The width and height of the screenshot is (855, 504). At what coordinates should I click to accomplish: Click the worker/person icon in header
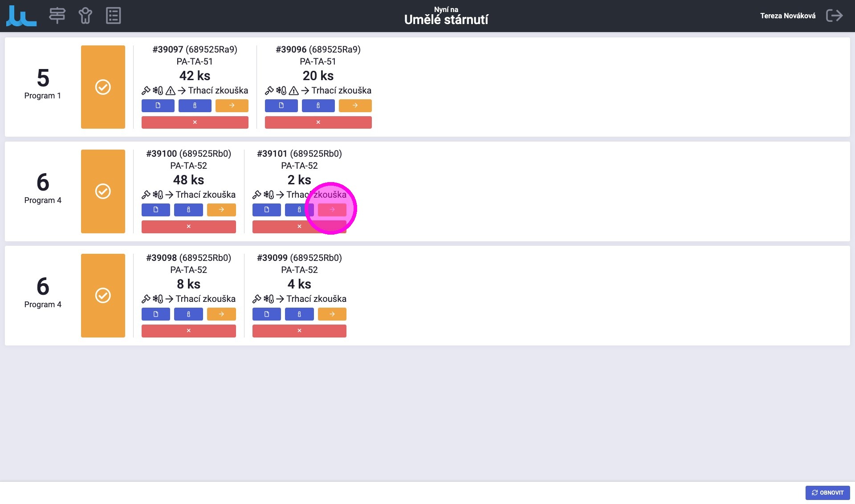85,16
